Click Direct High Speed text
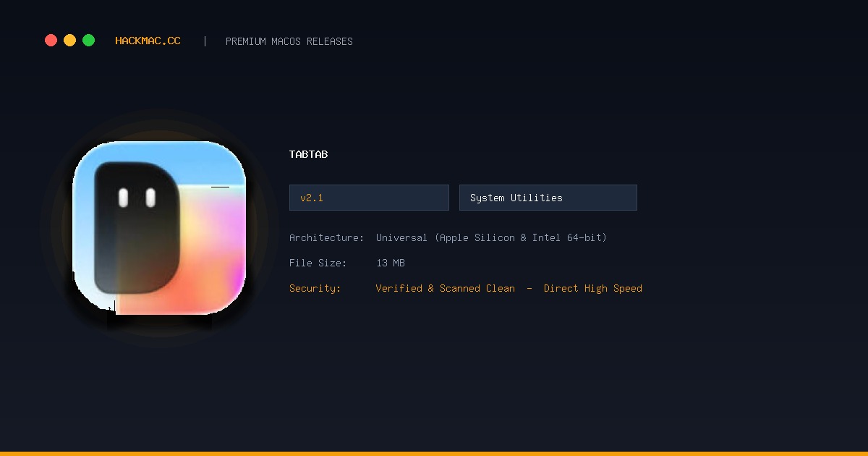Viewport: 868px width, 456px height. pos(593,288)
